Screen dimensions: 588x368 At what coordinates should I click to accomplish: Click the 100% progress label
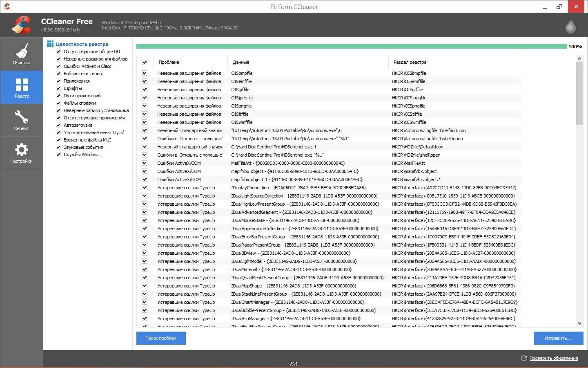(575, 47)
